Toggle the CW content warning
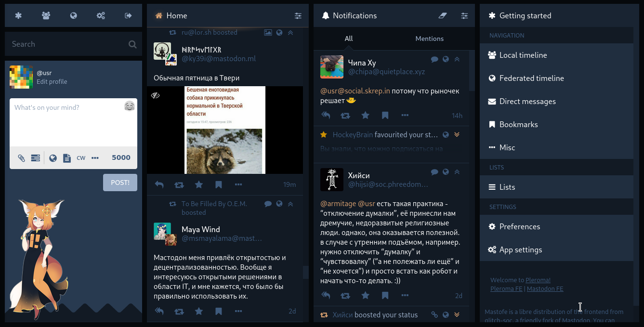The height and width of the screenshot is (327, 644). [x=81, y=158]
